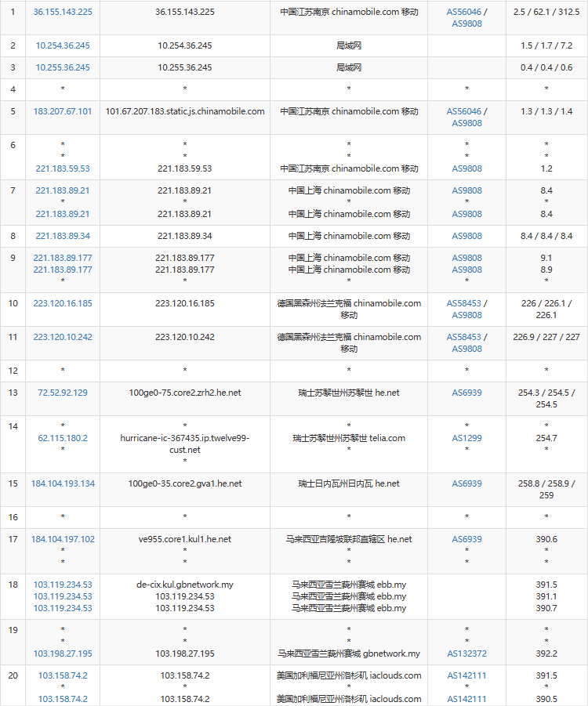Click AS6939 link in hop 17
The height and width of the screenshot is (706, 588).
[466, 539]
